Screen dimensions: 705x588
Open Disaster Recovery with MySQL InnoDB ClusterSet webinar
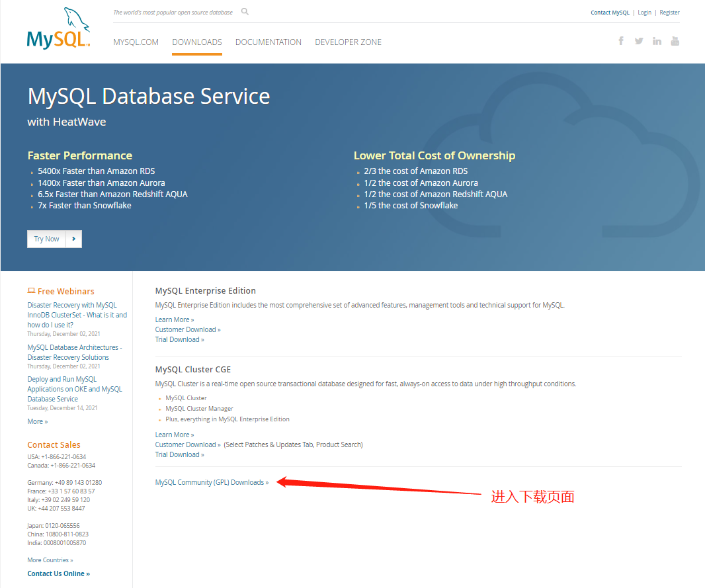(x=77, y=315)
